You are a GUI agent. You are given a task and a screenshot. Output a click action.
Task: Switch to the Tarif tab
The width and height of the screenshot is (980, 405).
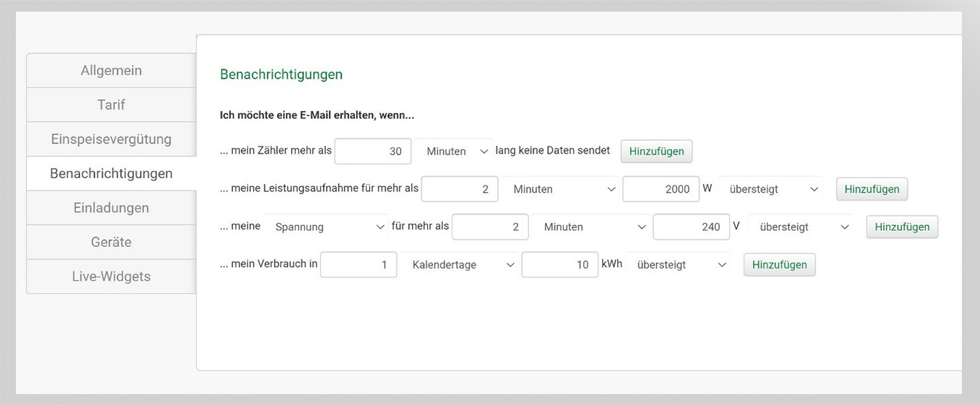(111, 105)
